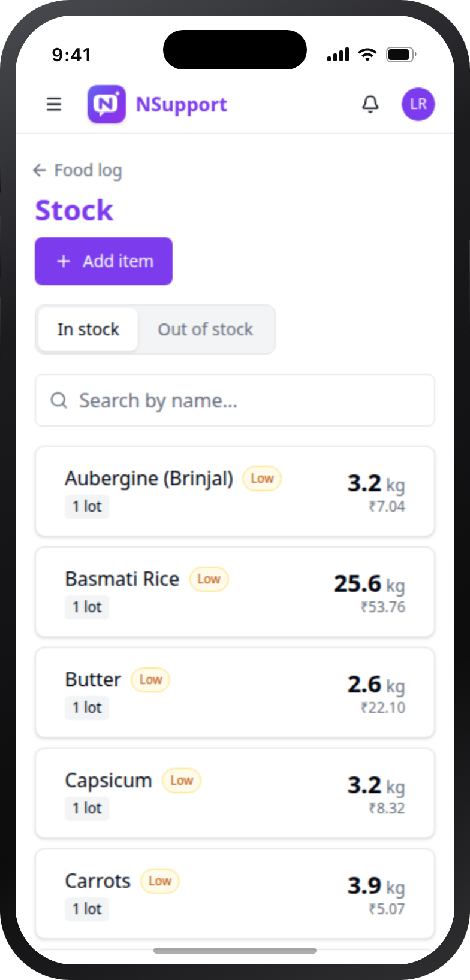
Task: Go back via the Food log link
Action: coord(88,171)
